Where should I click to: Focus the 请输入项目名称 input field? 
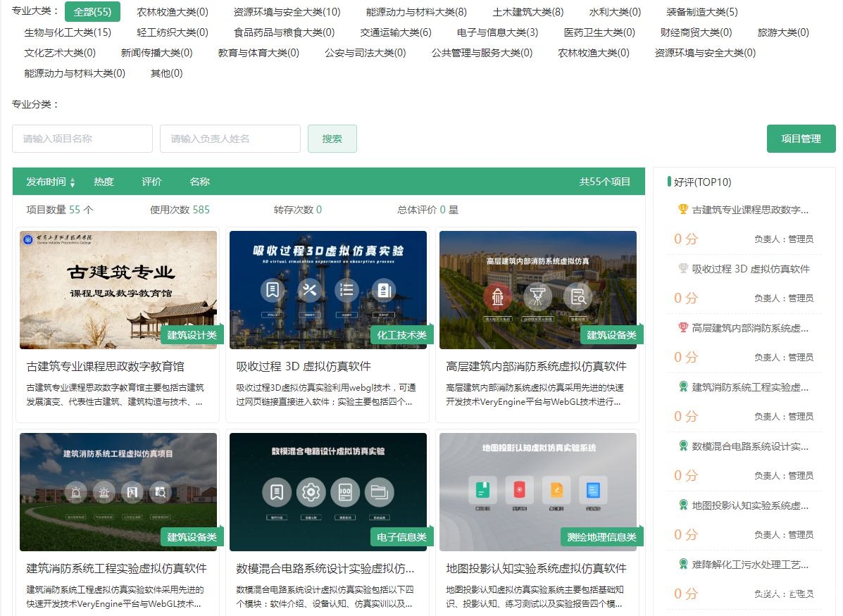click(82, 139)
